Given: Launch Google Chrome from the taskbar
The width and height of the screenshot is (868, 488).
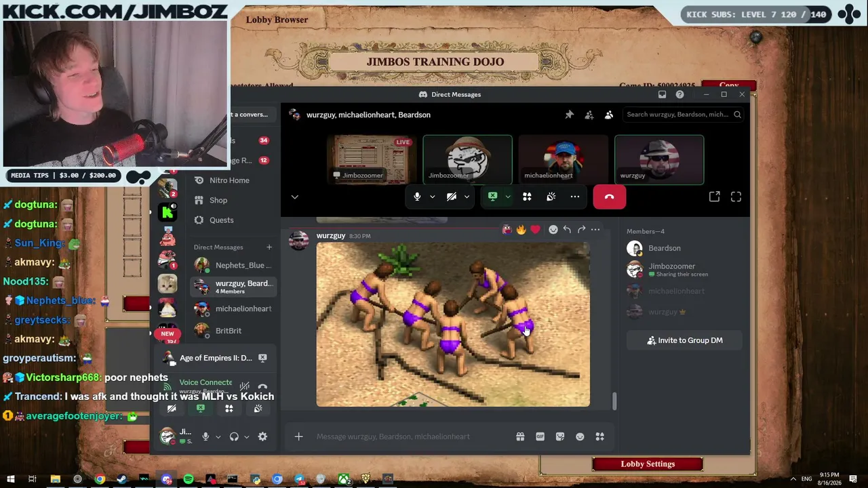Looking at the screenshot, I should (100, 479).
